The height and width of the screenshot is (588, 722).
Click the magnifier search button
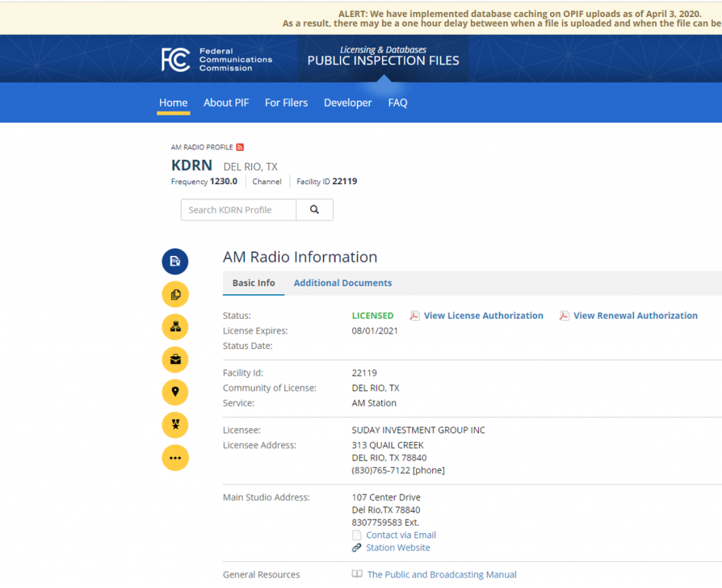click(314, 210)
